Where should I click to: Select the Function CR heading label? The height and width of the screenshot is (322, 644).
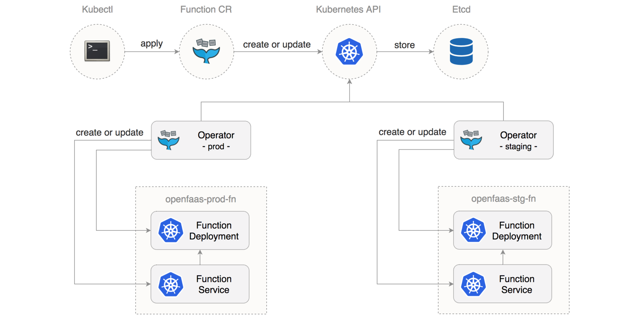click(x=206, y=9)
